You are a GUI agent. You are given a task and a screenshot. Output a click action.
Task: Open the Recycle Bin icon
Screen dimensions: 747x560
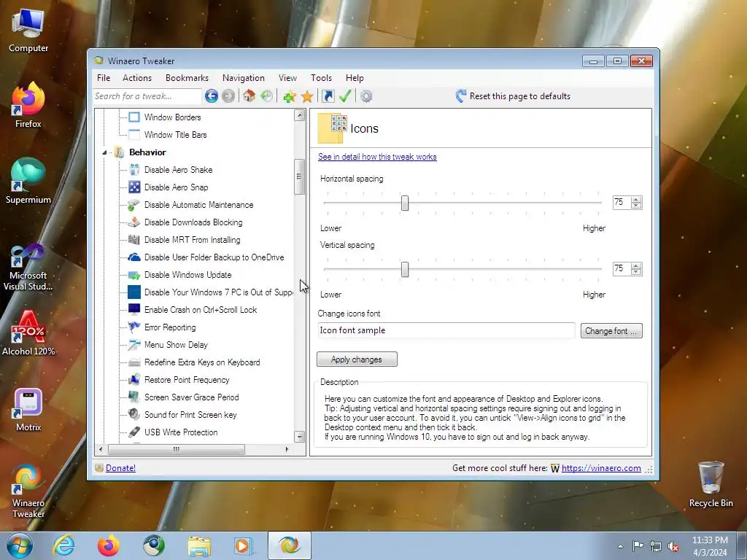tap(711, 484)
